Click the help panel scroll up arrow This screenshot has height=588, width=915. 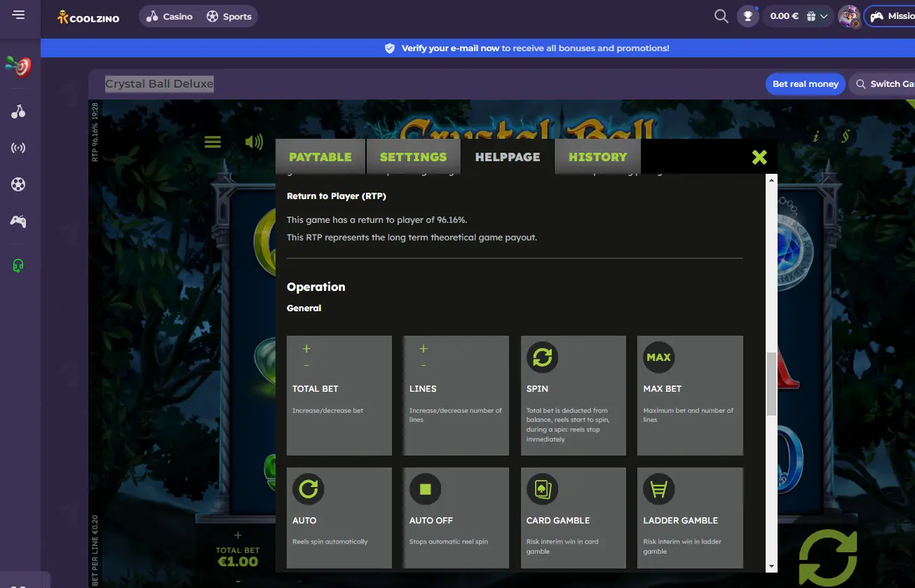772,180
